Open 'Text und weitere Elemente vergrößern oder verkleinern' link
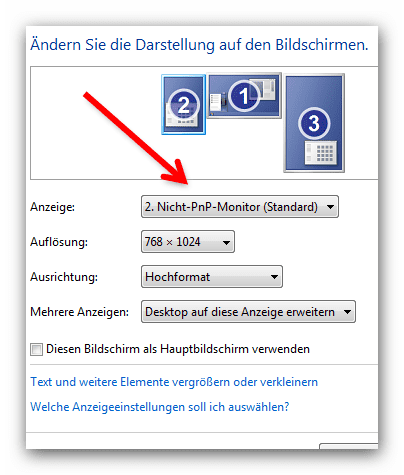The height and width of the screenshot is (475, 404). tap(174, 382)
